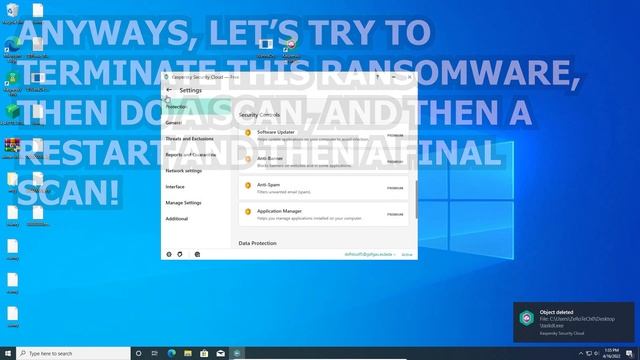
Task: Launch Microsoft Edge from the taskbar
Action: tap(171, 353)
